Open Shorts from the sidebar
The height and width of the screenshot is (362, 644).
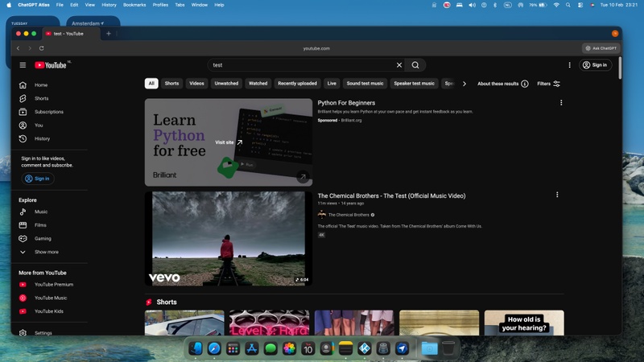[41, 98]
